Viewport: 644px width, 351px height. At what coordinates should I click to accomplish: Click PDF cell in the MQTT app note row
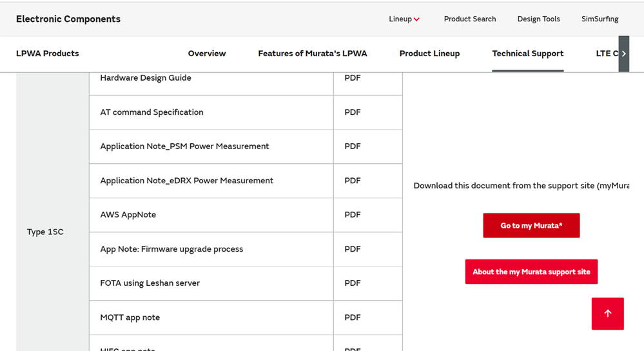click(367, 317)
